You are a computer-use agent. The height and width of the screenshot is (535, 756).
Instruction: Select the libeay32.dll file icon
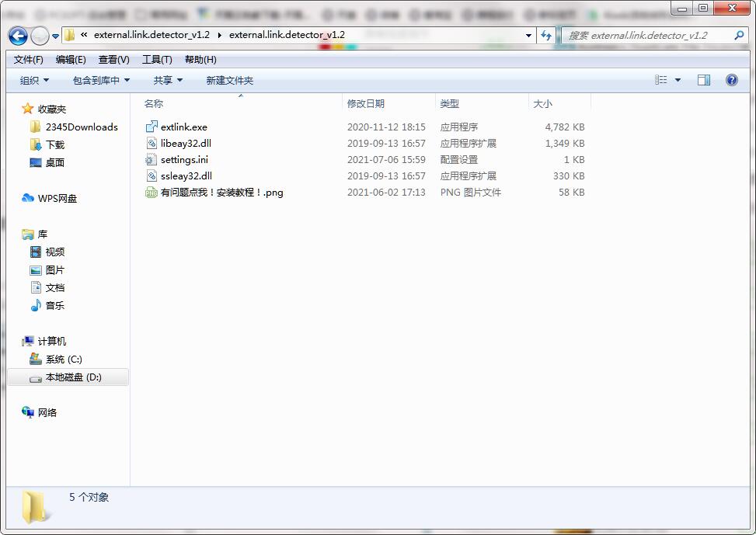152,143
